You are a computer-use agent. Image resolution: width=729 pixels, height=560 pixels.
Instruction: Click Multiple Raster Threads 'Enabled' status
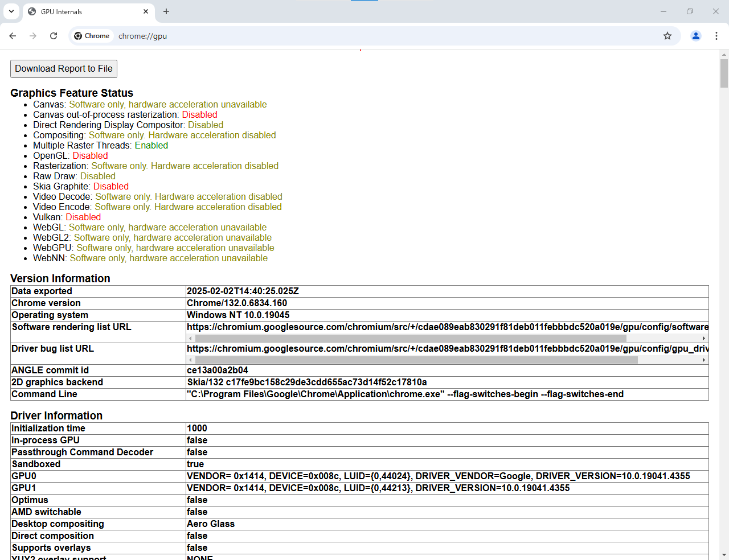tap(151, 146)
